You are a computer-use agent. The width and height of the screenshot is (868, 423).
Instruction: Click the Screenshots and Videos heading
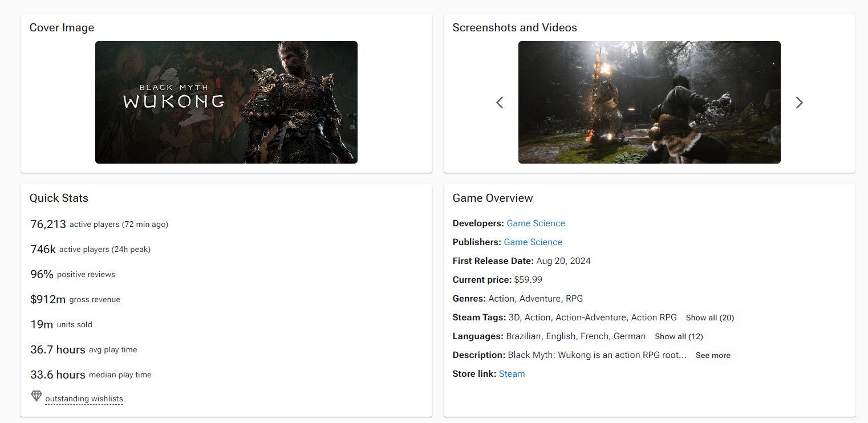pyautogui.click(x=514, y=28)
